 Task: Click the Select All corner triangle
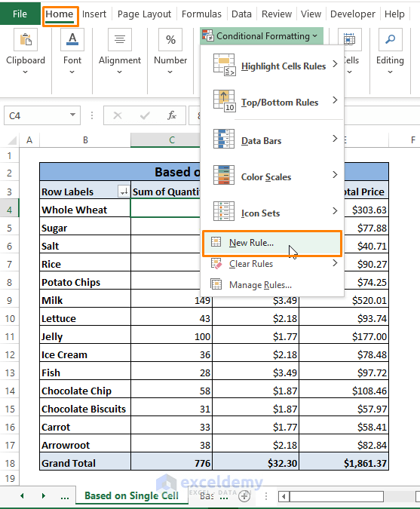(12, 140)
